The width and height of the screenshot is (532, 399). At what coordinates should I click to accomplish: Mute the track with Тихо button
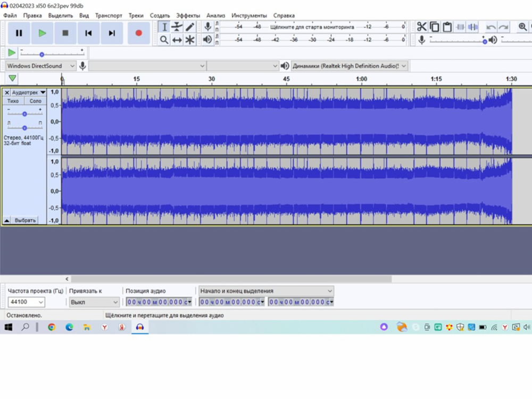click(13, 101)
